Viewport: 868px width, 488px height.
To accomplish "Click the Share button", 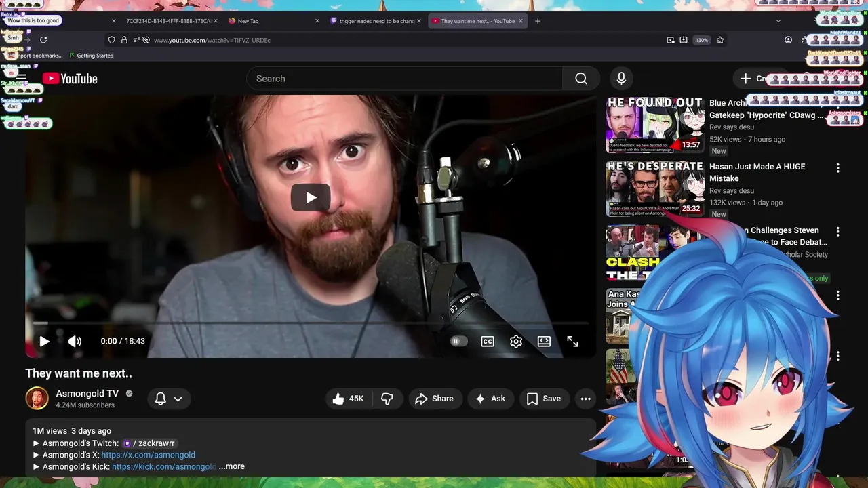I will point(434,399).
